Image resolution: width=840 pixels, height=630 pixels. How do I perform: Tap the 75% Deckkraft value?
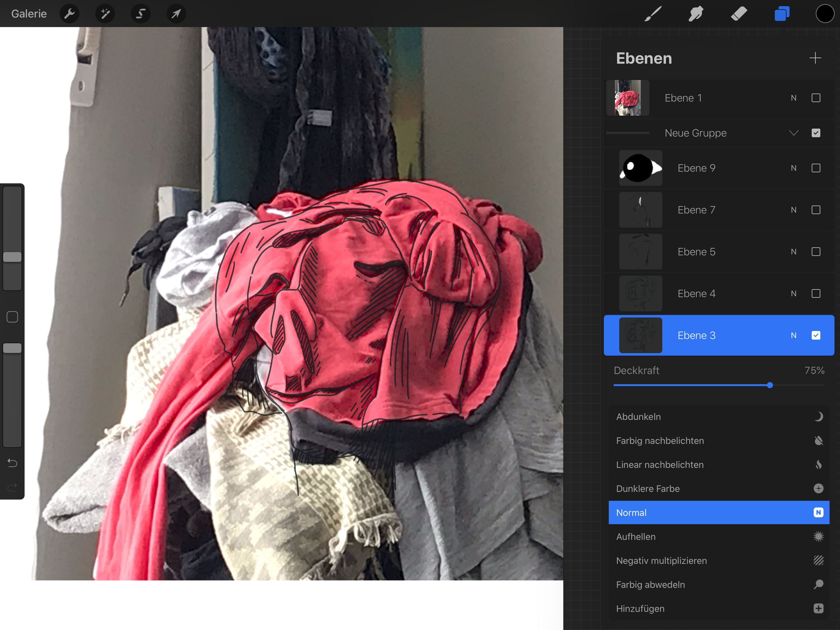coord(814,370)
